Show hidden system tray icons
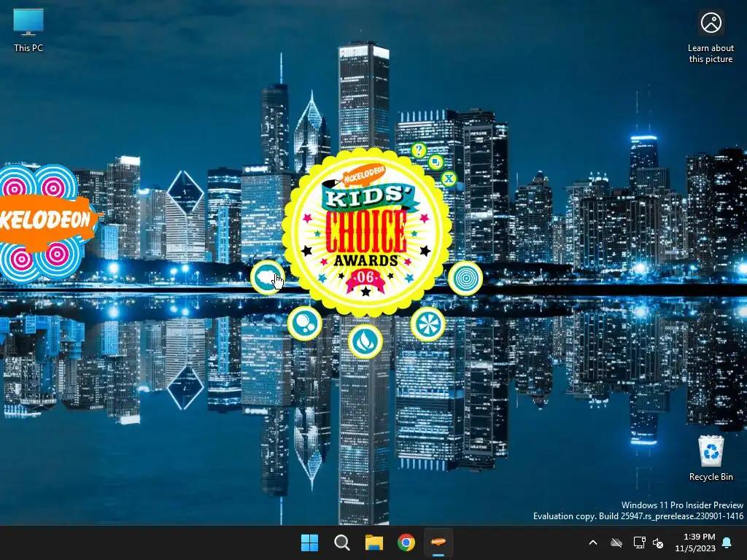This screenshot has height=560, width=747. [593, 542]
